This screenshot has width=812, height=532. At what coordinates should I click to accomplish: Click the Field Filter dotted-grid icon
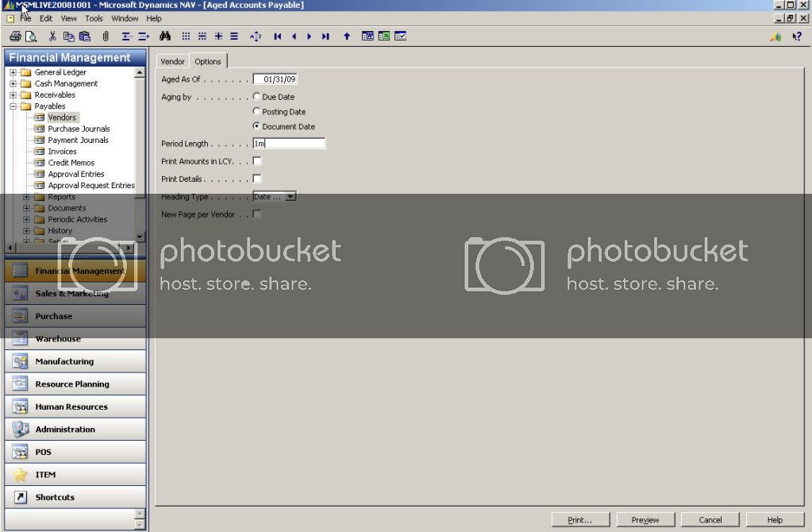click(186, 37)
